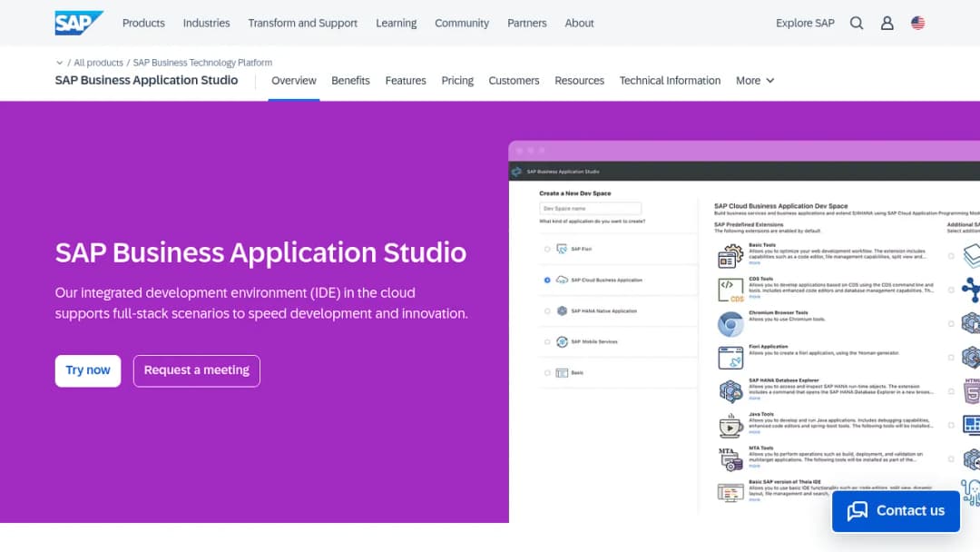Click the Basic Tools gear icon

730,256
